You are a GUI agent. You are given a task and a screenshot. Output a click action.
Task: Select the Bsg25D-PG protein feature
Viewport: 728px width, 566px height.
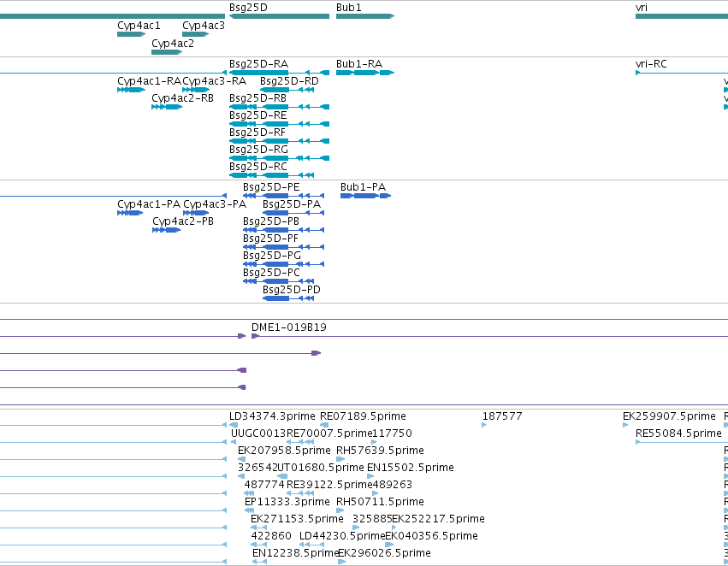pos(283,264)
